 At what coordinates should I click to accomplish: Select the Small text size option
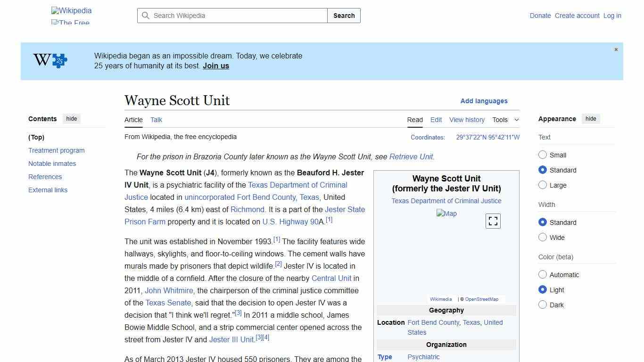[x=543, y=155]
